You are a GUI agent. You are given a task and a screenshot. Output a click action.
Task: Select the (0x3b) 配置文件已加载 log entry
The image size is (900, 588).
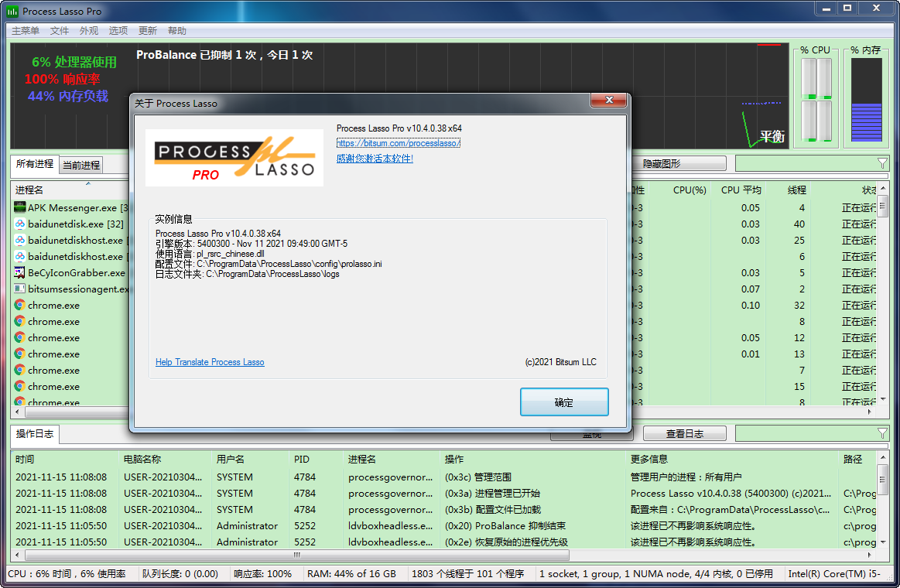443,509
